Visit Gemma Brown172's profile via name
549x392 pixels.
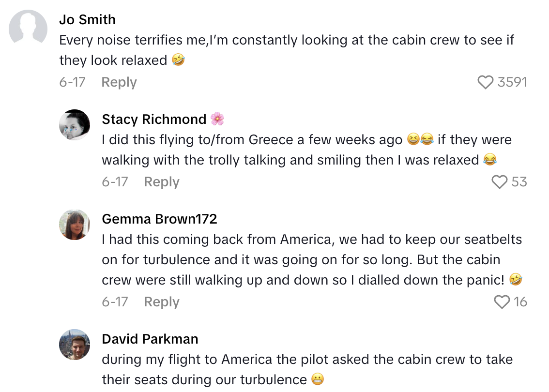coord(159,219)
